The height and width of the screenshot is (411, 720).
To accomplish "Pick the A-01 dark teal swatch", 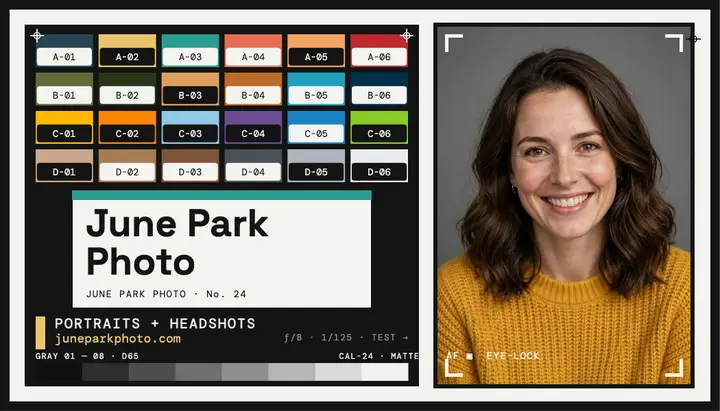I will click(x=64, y=50).
